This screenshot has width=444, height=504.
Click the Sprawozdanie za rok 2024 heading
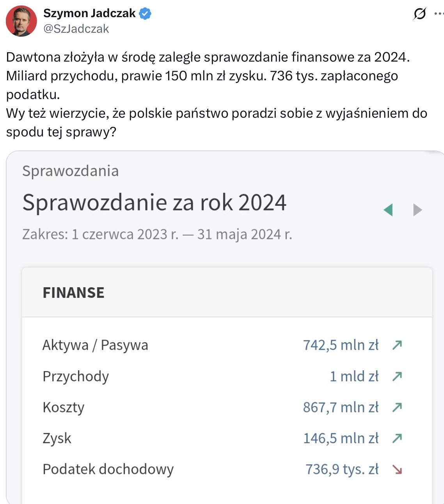click(x=155, y=203)
